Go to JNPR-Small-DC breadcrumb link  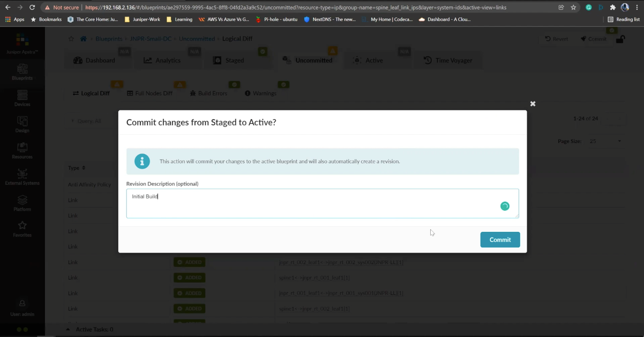(151, 39)
